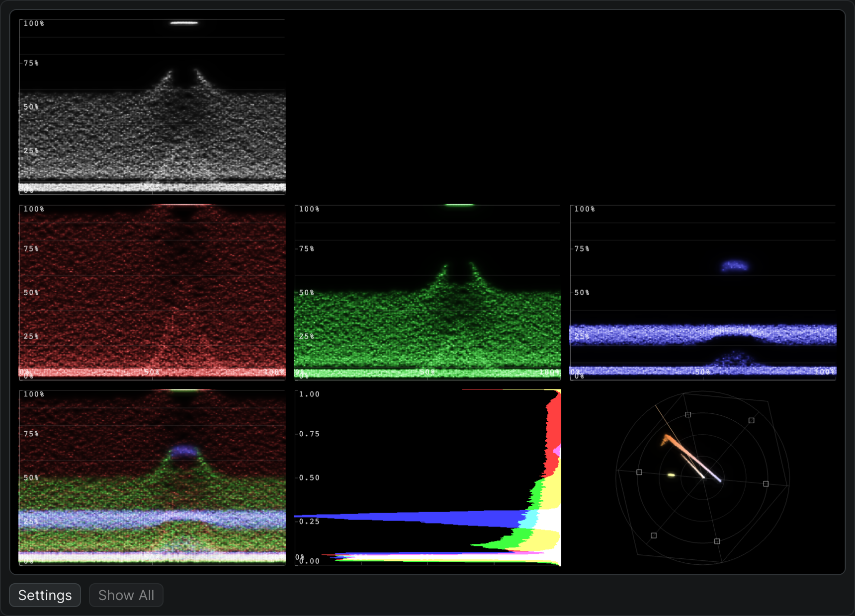Select the green channel waveform scope
Screen dimensions: 855x616
pyautogui.click(x=427, y=292)
